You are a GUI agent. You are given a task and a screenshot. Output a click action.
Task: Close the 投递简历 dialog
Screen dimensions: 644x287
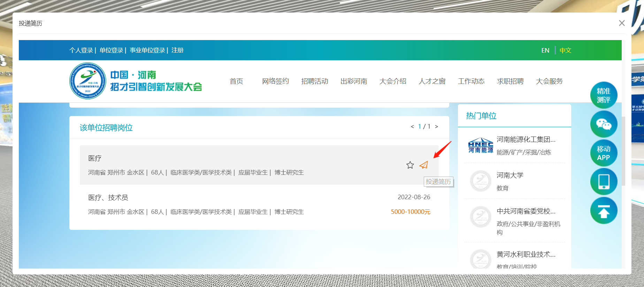[622, 23]
